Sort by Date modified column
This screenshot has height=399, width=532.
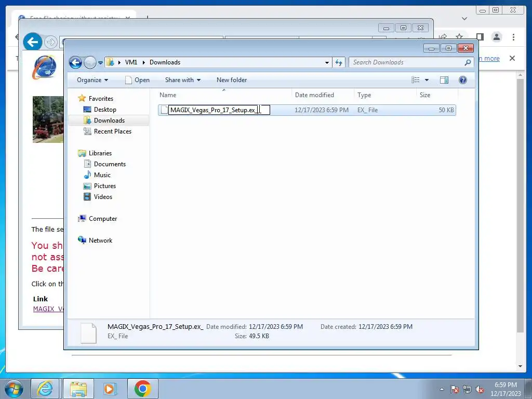(x=323, y=95)
